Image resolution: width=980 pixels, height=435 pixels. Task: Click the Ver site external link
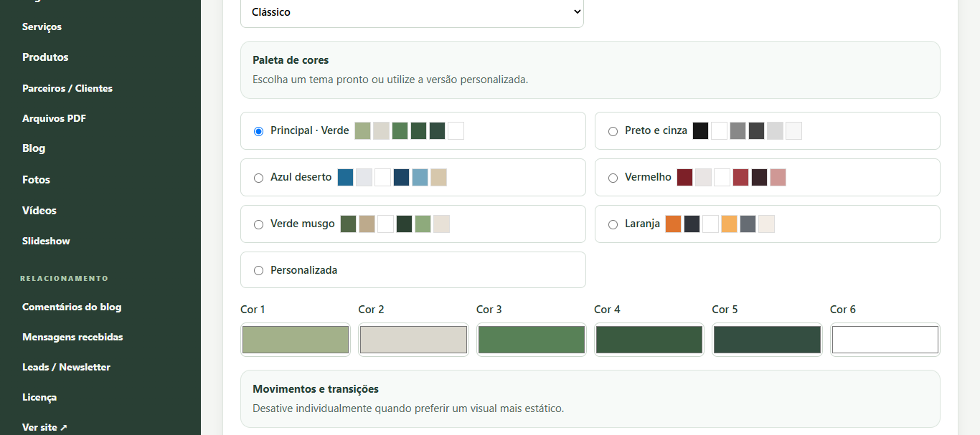pos(44,427)
